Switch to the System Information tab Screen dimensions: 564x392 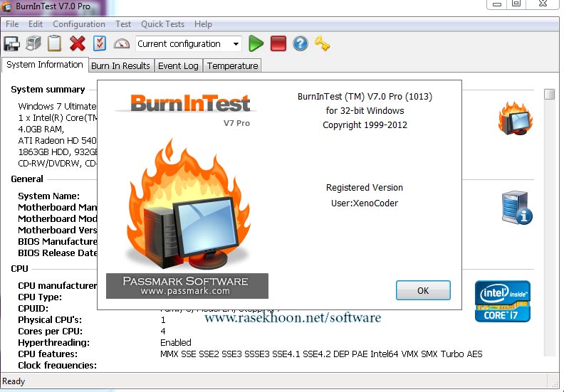click(45, 65)
